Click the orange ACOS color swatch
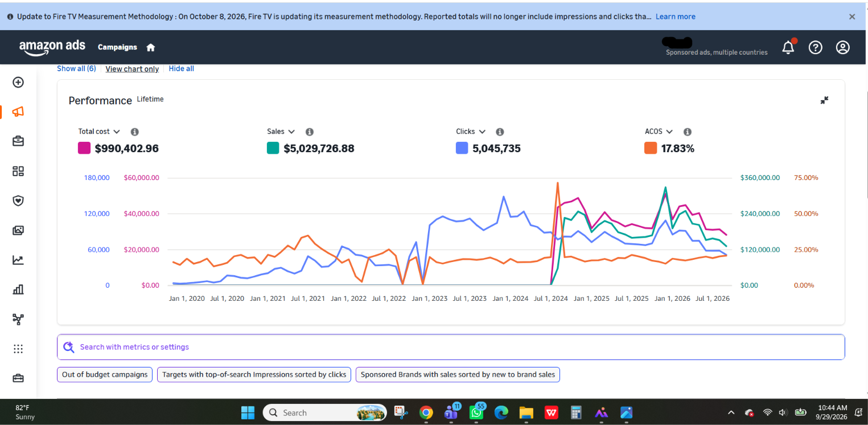This screenshot has height=425, width=868. (x=651, y=148)
